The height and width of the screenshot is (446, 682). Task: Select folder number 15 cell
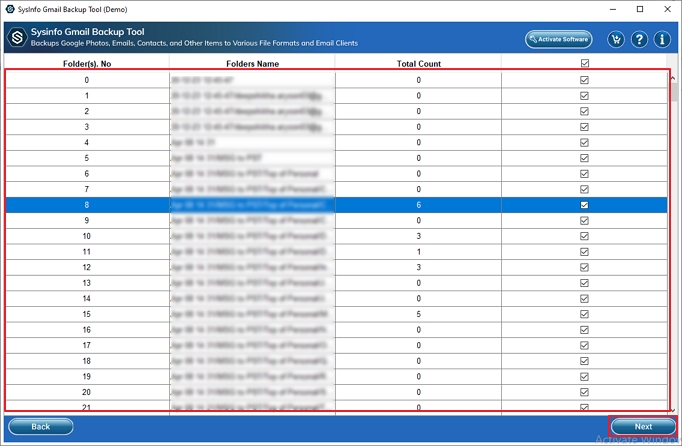click(87, 314)
